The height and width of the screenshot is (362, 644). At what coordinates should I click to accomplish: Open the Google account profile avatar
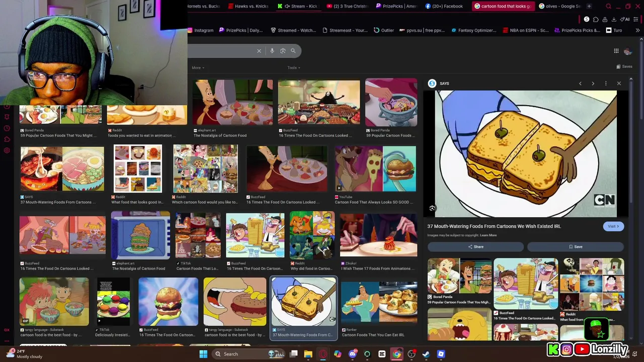pyautogui.click(x=627, y=51)
